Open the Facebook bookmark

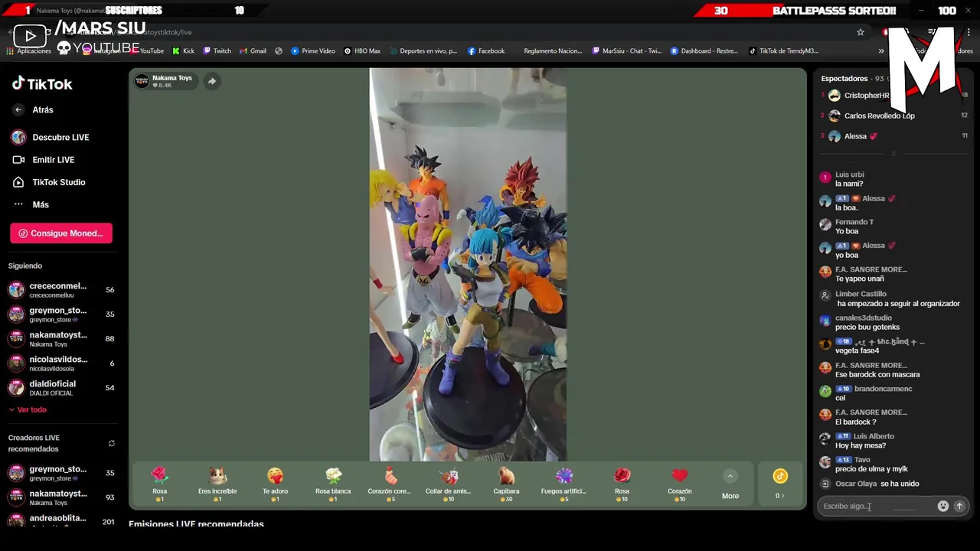coord(486,51)
